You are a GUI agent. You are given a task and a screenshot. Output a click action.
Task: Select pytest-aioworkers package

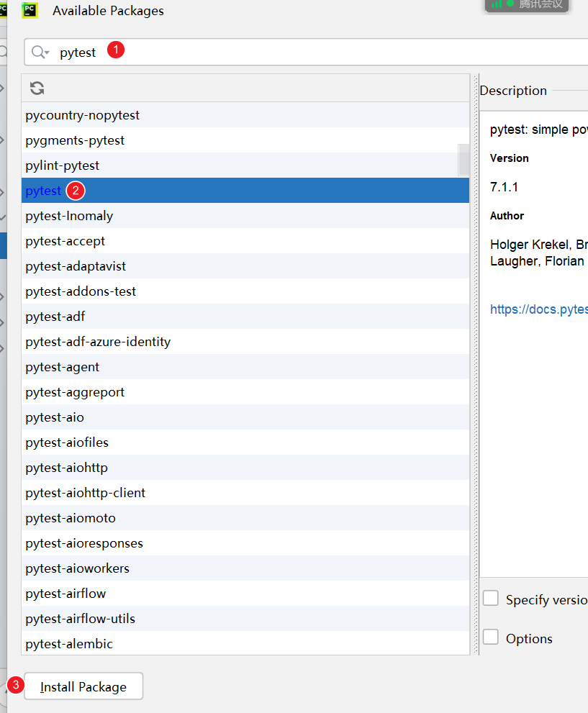point(245,568)
